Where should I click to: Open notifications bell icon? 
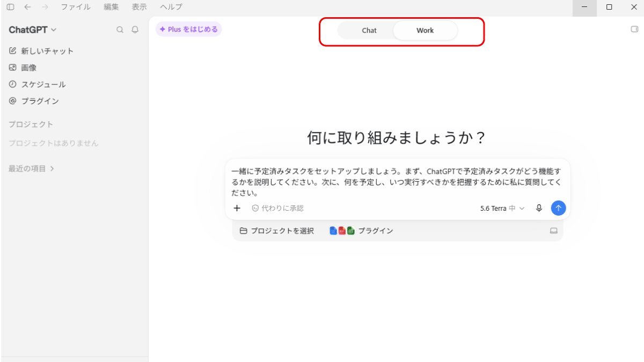point(135,30)
